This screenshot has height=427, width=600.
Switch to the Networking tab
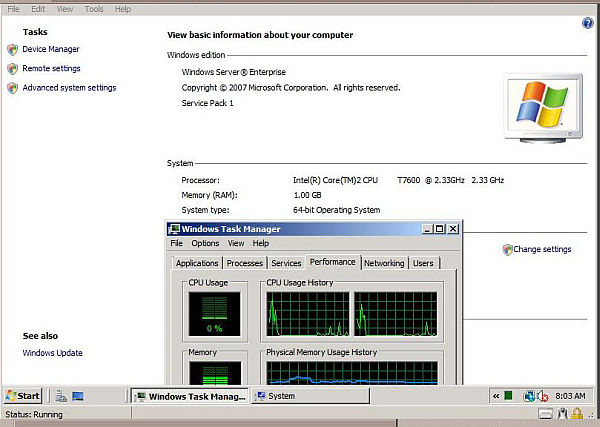pyautogui.click(x=384, y=263)
